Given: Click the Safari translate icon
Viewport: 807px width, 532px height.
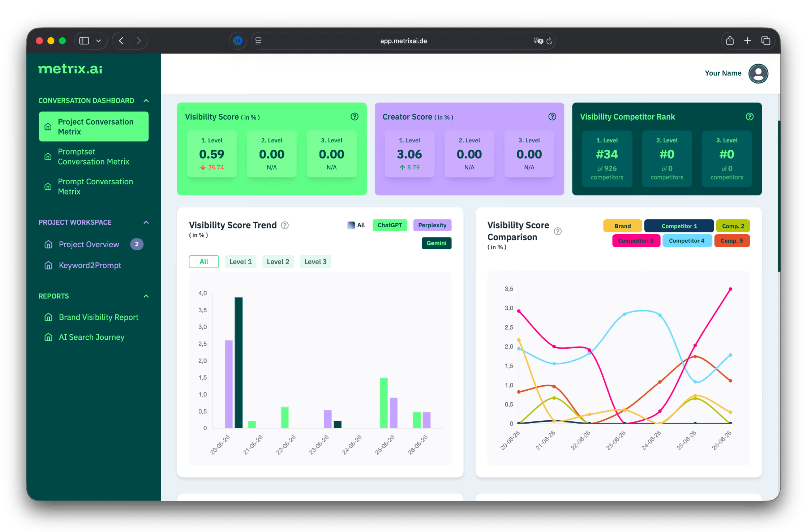Looking at the screenshot, I should click(x=538, y=41).
